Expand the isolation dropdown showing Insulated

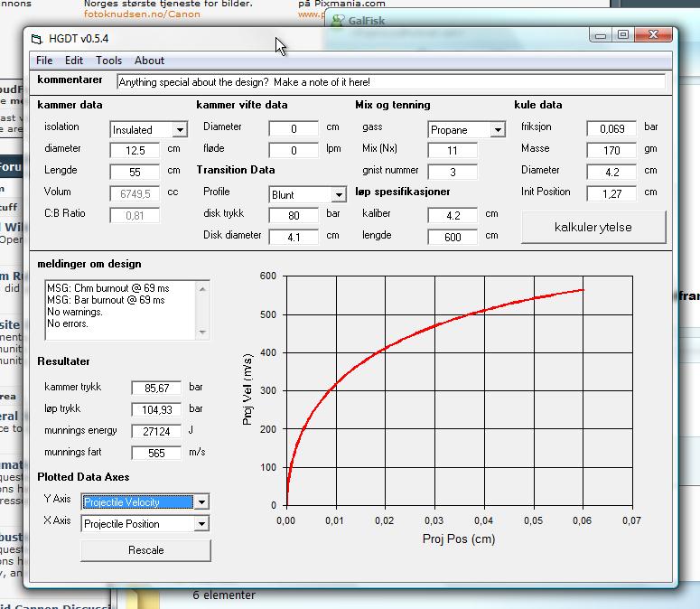pos(180,130)
